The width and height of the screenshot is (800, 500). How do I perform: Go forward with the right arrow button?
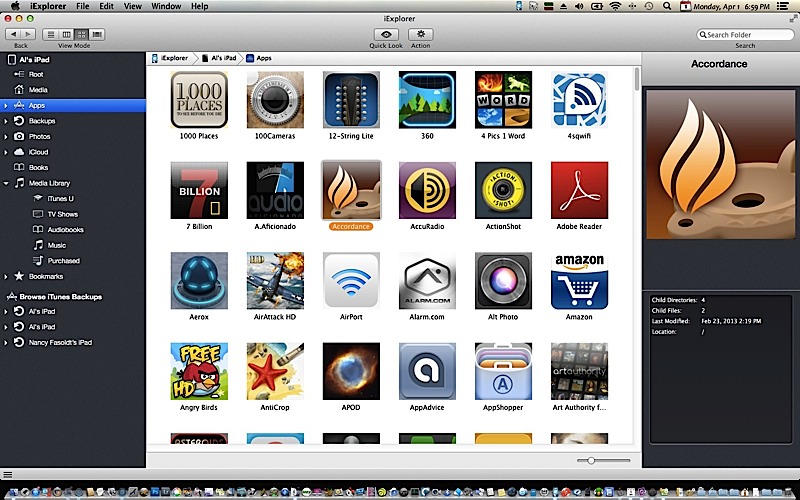click(x=28, y=34)
